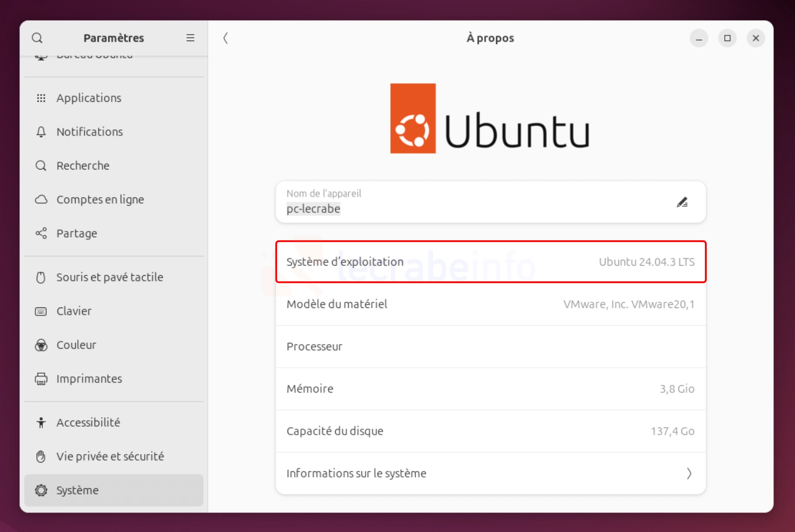The image size is (795, 532).
Task: Click the Ubuntu logo image
Action: [490, 118]
